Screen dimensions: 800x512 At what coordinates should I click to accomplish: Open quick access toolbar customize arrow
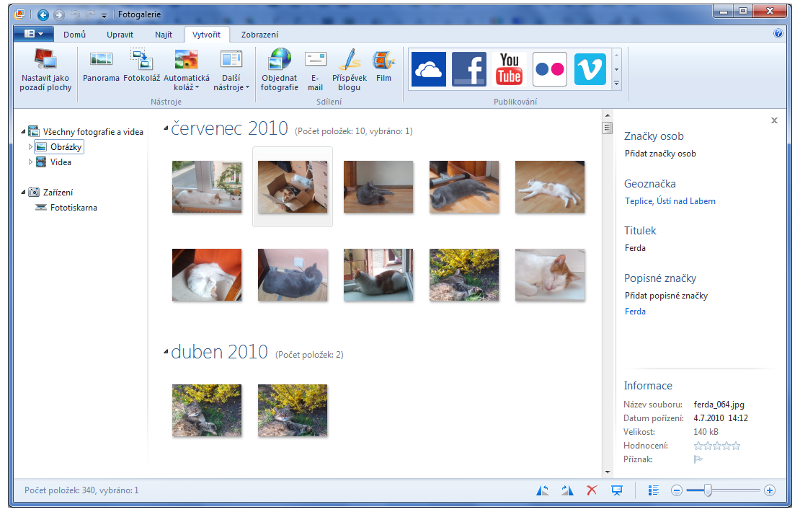point(104,15)
